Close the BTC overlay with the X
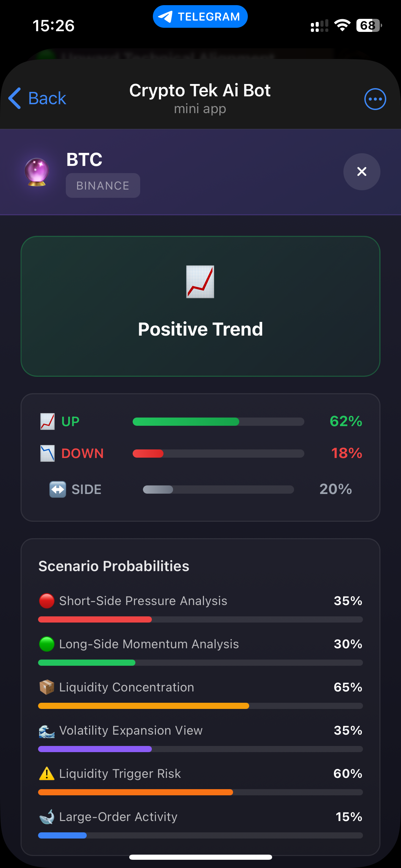The width and height of the screenshot is (401, 868). pos(362,172)
